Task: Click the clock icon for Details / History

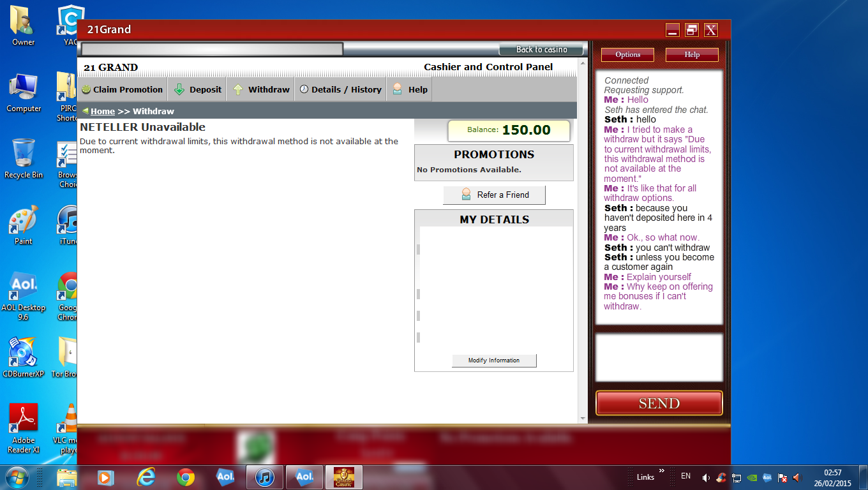Action: click(x=304, y=89)
